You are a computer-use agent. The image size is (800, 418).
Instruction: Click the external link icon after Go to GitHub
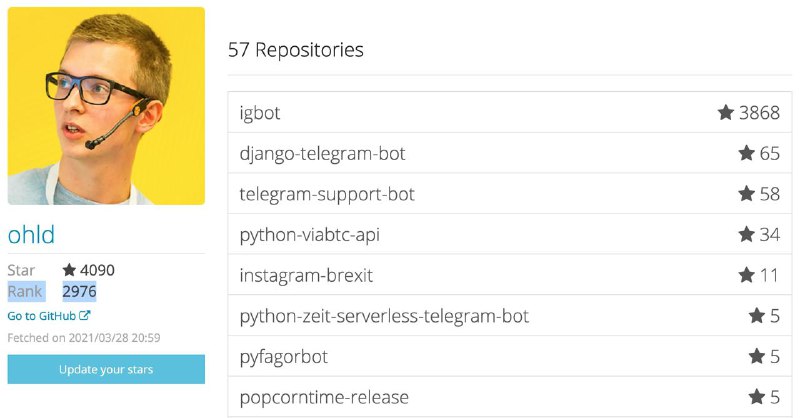point(85,315)
